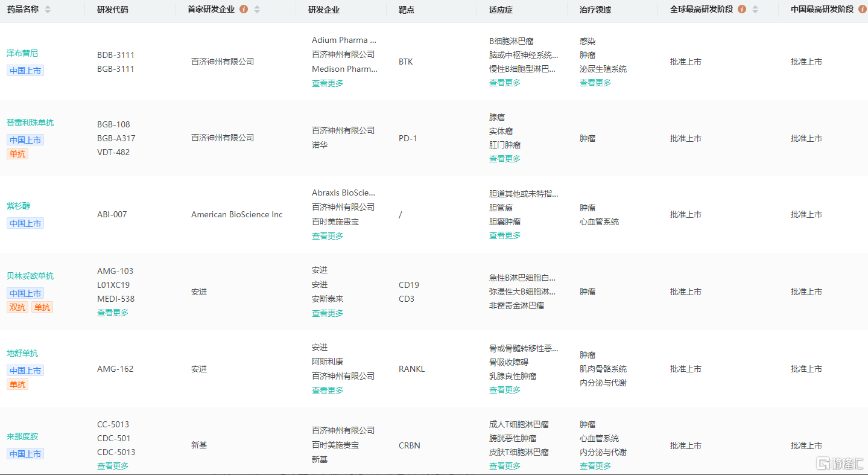Expand 查看更多 in 来那度胺 适应症 cell

click(x=505, y=466)
